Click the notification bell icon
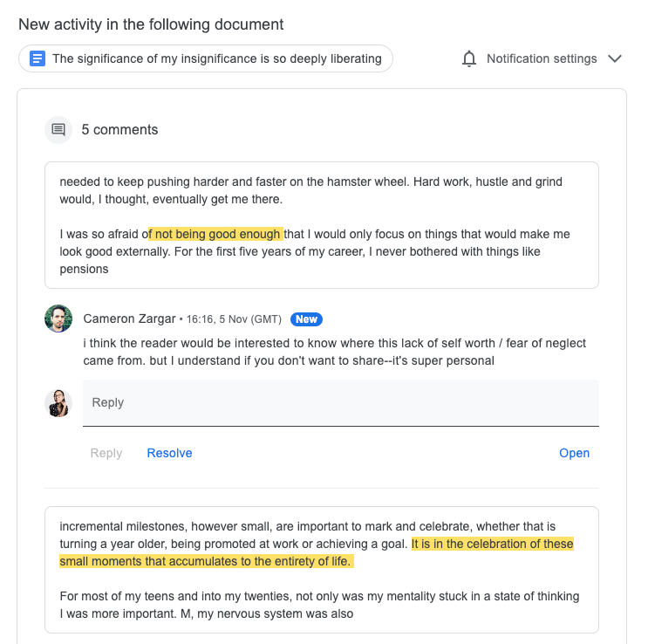The height and width of the screenshot is (644, 648). coord(469,58)
